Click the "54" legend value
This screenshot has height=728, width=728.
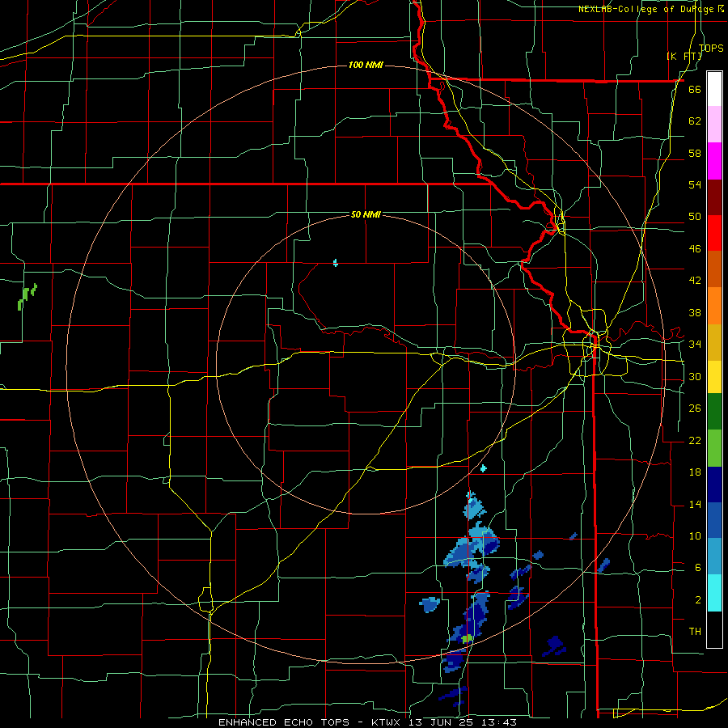[695, 184]
